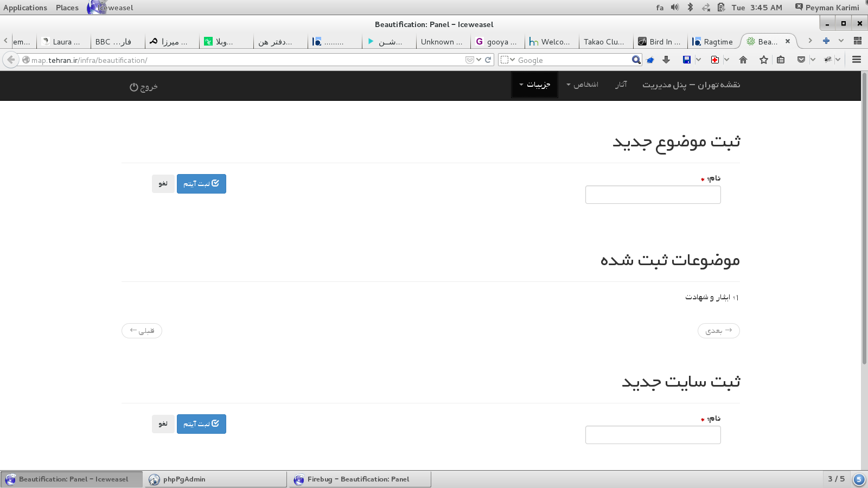This screenshot has height=488, width=868.
Task: Click the Pocket toolbar icon
Action: pos(801,60)
